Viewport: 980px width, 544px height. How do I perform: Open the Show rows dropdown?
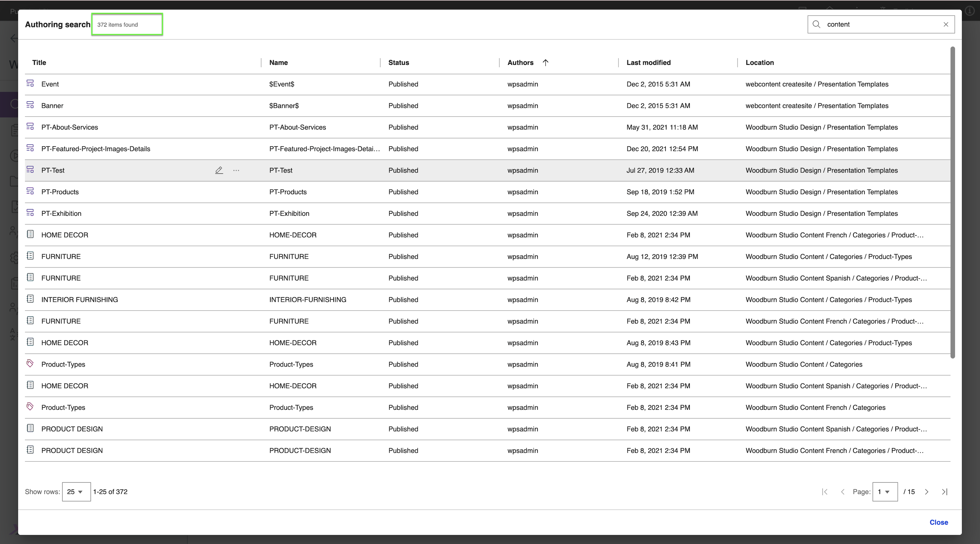[76, 492]
